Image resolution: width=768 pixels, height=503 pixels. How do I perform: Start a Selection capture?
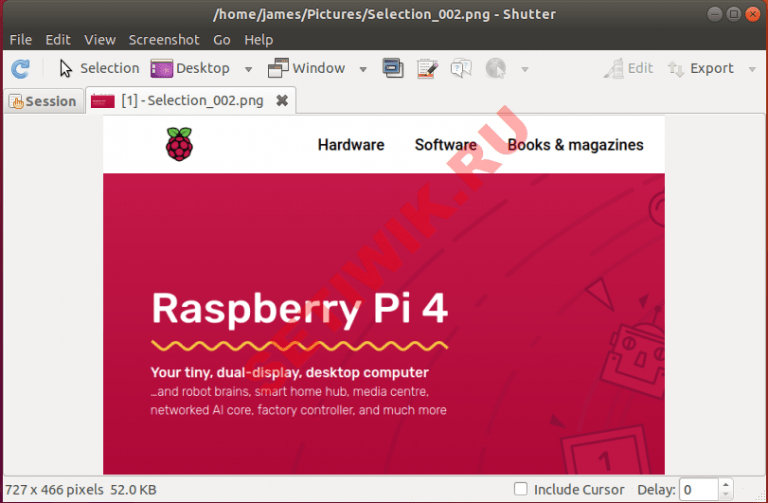tap(98, 69)
